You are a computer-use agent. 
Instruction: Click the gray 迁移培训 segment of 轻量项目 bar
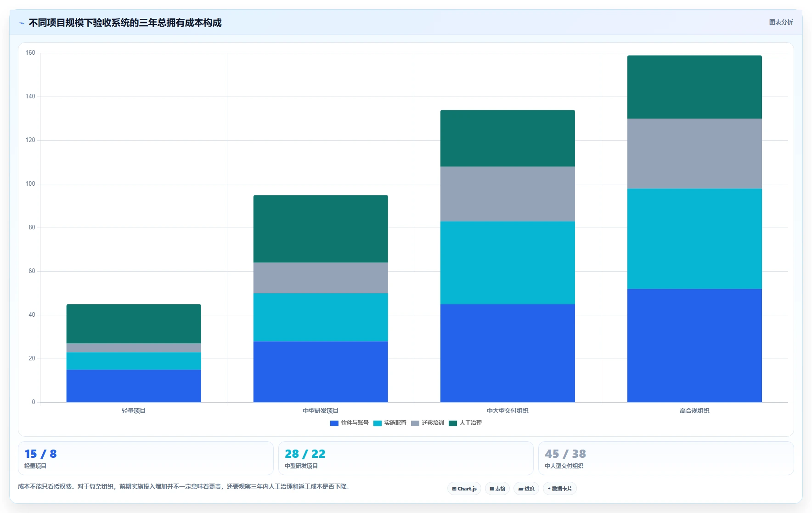click(134, 348)
